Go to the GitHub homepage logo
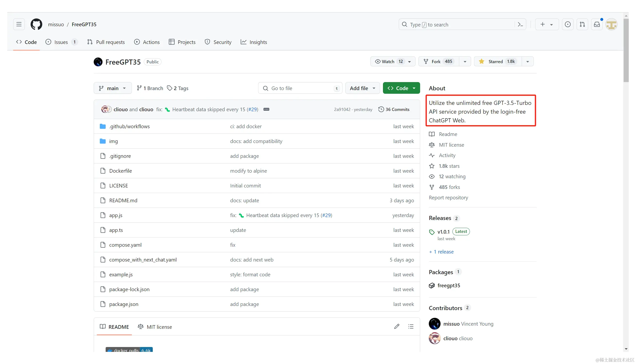The image size is (636, 364). (x=36, y=24)
